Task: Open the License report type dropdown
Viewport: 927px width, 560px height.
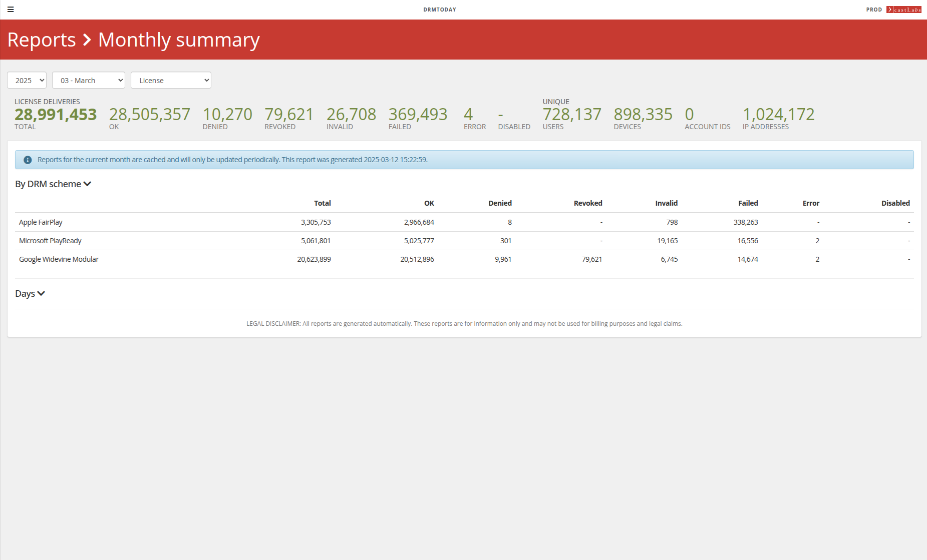Action: coord(171,80)
